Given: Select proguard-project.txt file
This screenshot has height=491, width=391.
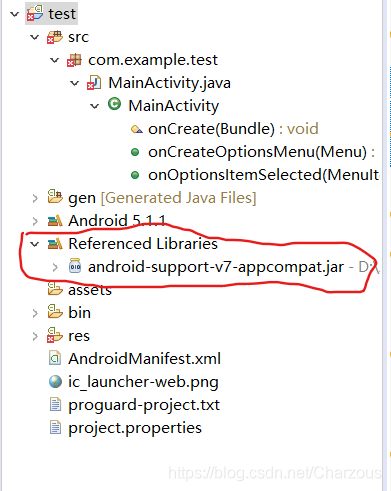Looking at the screenshot, I should tap(144, 405).
